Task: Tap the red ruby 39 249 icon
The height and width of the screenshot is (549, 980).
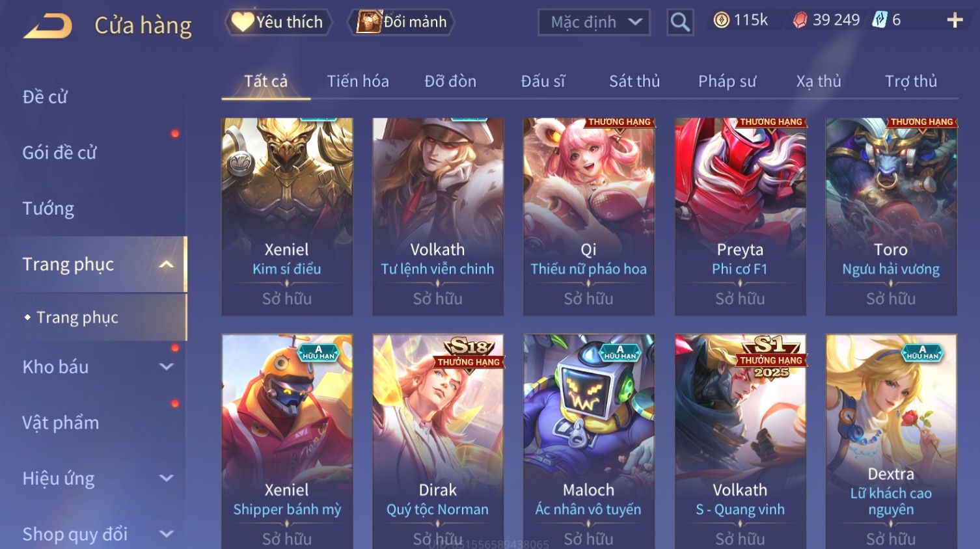Action: [800, 21]
